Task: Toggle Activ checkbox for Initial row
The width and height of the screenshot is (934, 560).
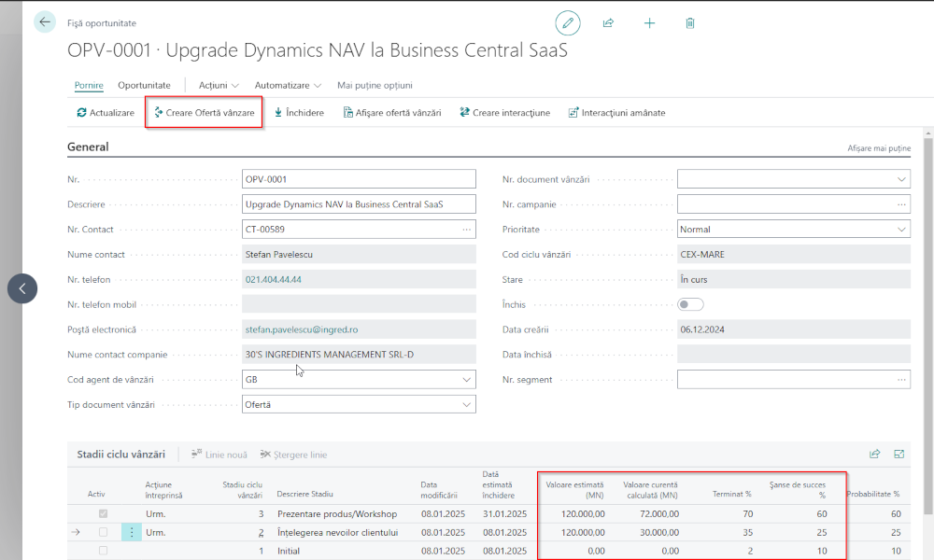Action: point(103,551)
